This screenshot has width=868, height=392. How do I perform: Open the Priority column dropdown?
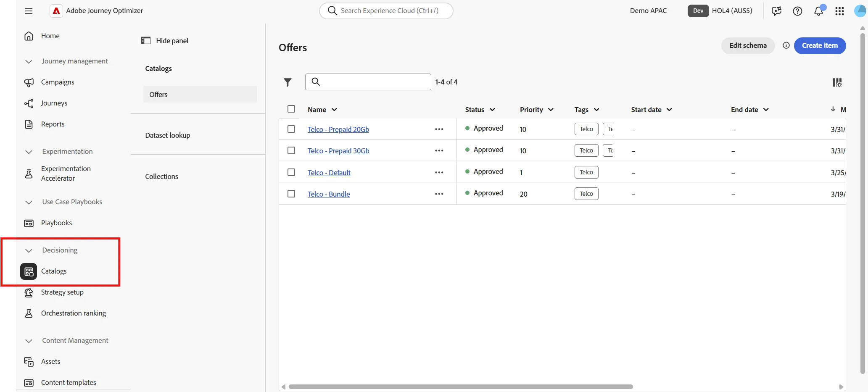[x=551, y=110]
